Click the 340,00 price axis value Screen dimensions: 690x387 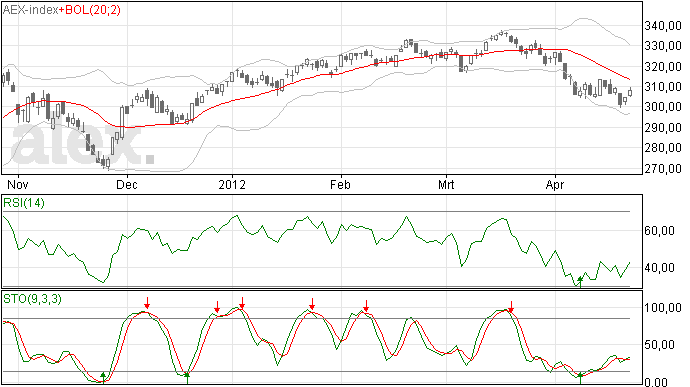click(x=663, y=26)
